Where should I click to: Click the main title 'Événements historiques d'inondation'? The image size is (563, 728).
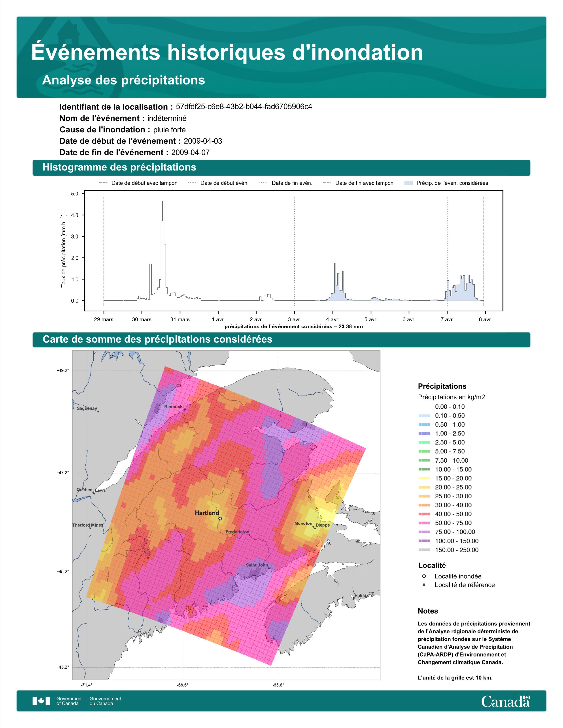coord(227,52)
